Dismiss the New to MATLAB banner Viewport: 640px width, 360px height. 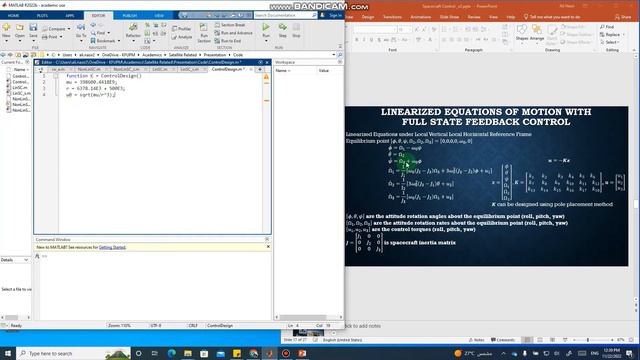pos(268,247)
